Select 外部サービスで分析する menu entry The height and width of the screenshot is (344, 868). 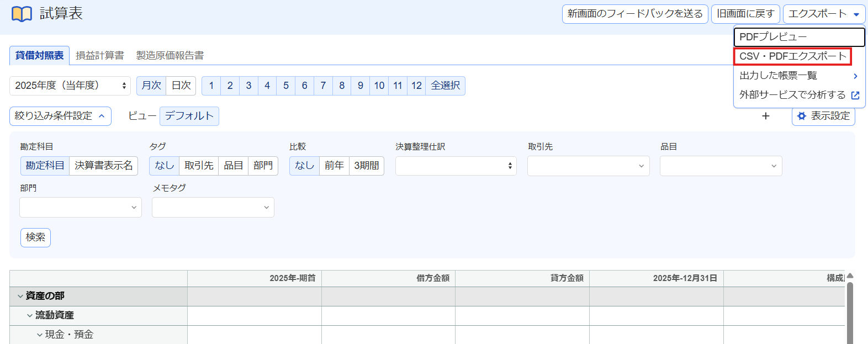799,95
